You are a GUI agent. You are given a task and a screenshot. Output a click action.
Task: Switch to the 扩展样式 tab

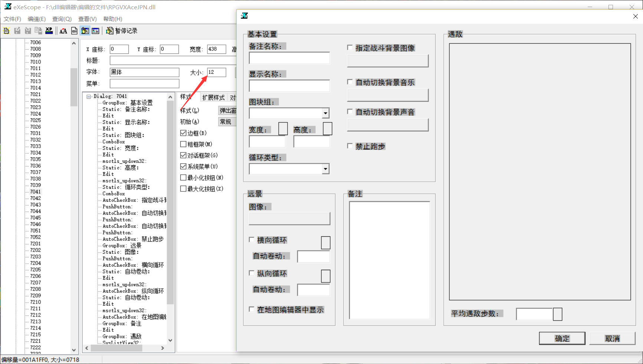tap(213, 98)
